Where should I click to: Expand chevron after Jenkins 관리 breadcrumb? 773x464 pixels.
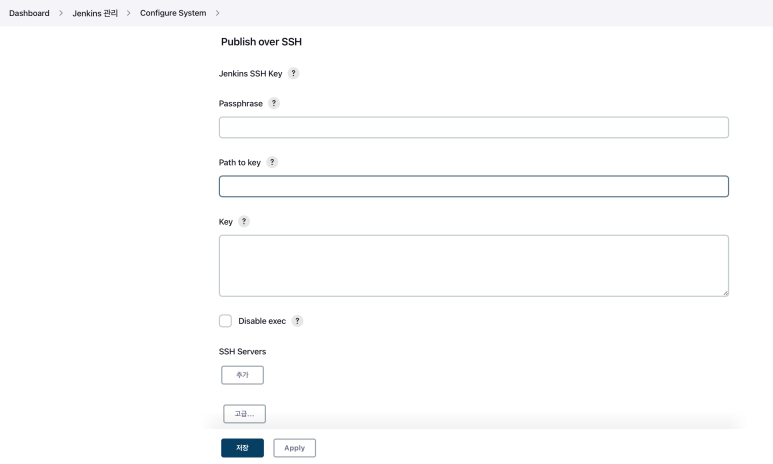pos(129,13)
